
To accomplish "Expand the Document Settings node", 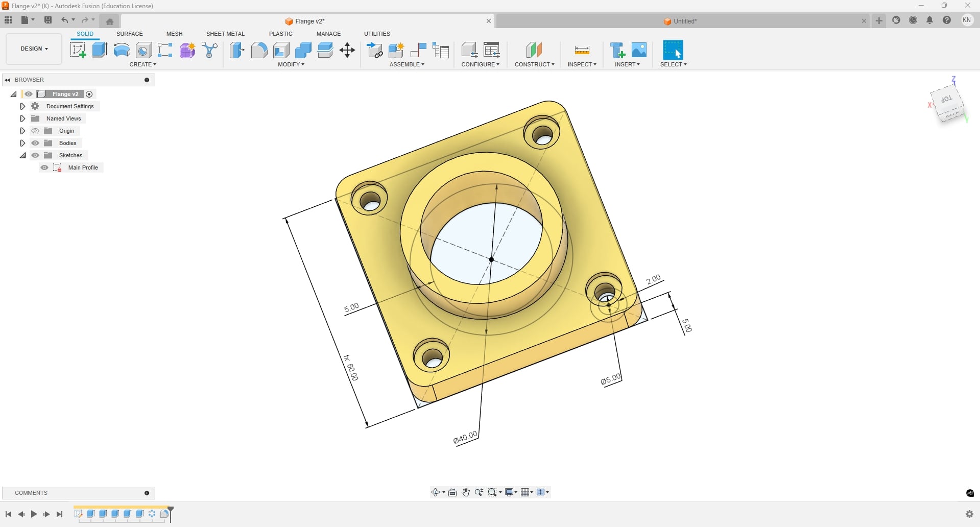I will (x=22, y=106).
